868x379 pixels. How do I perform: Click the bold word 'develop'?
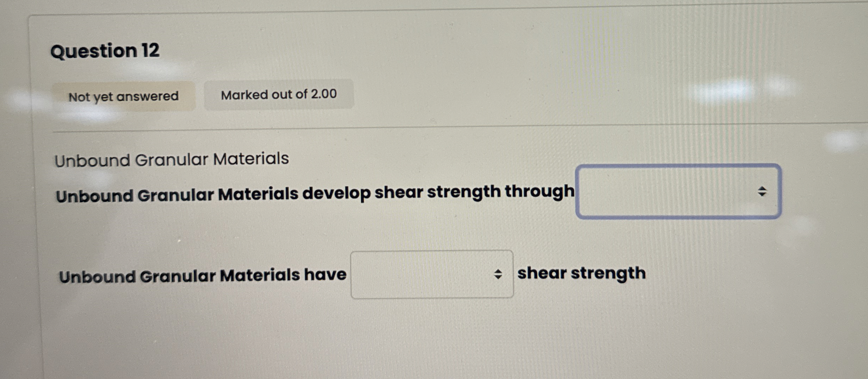pos(336,194)
